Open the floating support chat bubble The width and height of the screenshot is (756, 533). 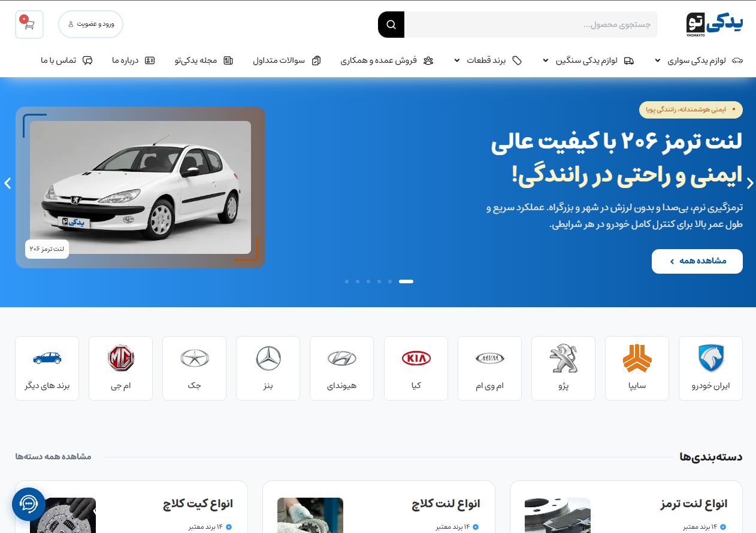click(29, 504)
